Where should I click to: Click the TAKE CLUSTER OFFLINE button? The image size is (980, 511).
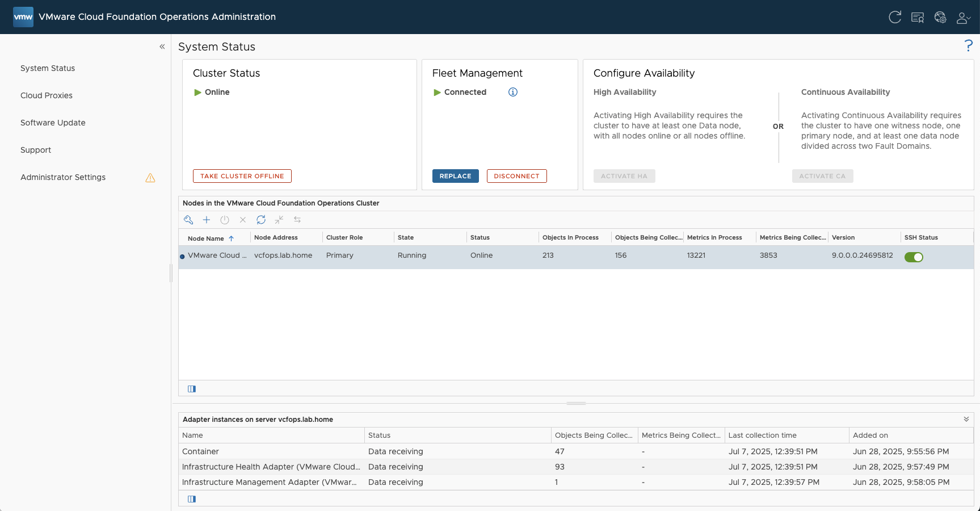(x=242, y=176)
